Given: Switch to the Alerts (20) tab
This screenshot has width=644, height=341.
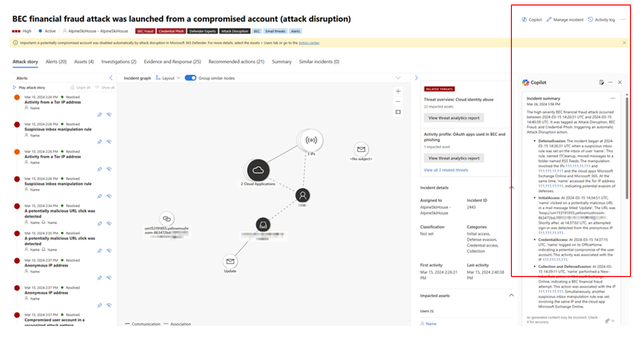Looking at the screenshot, I should 56,61.
